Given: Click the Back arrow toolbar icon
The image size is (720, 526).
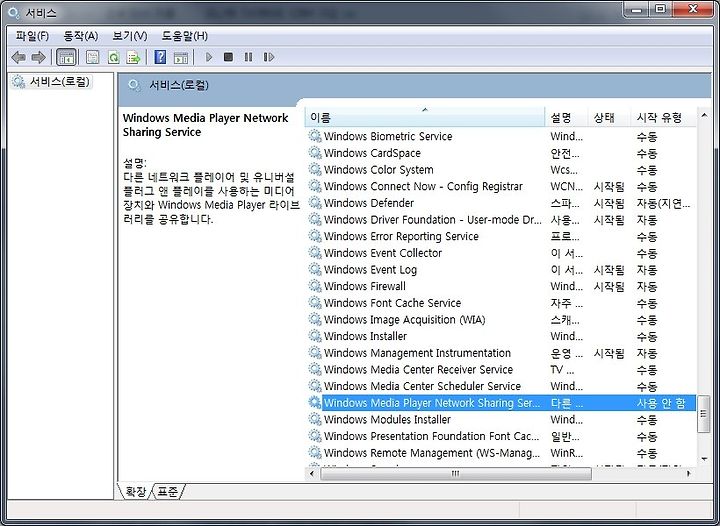Looking at the screenshot, I should [18, 57].
